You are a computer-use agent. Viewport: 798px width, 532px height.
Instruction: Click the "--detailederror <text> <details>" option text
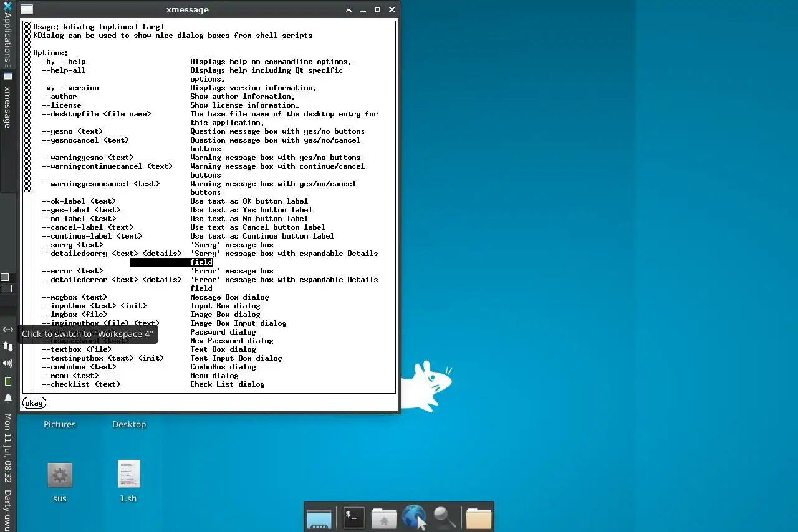tap(112, 280)
